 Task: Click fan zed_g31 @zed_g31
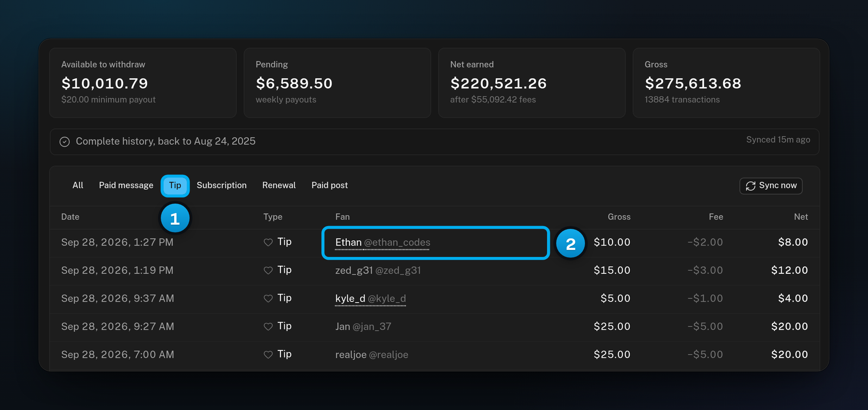[378, 271]
